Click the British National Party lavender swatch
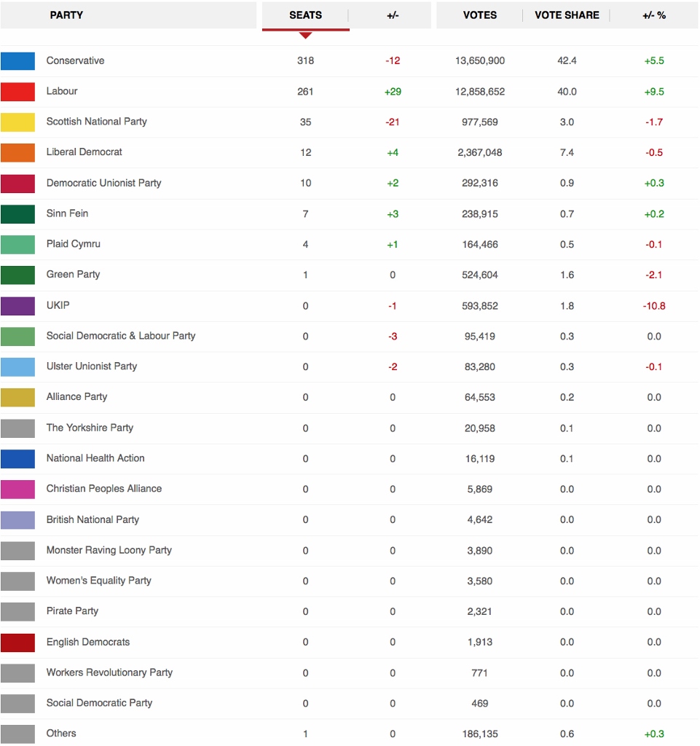Image resolution: width=700 pixels, height=746 pixels. tap(17, 520)
